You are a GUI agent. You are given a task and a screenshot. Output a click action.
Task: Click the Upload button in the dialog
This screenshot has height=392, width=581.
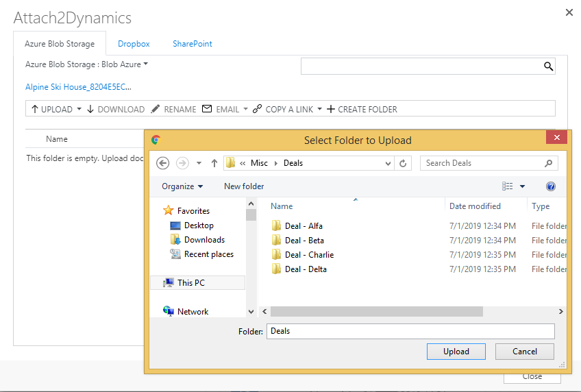pos(456,352)
